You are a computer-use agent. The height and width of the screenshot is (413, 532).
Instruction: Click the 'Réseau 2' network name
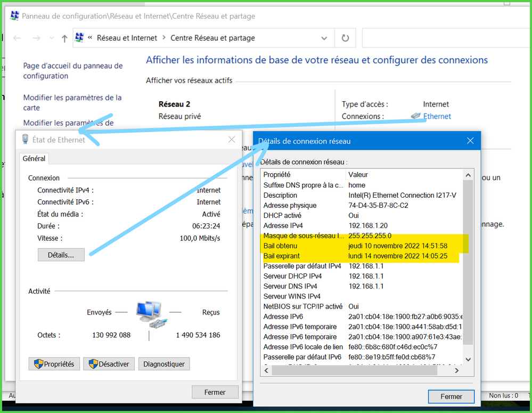click(x=174, y=104)
